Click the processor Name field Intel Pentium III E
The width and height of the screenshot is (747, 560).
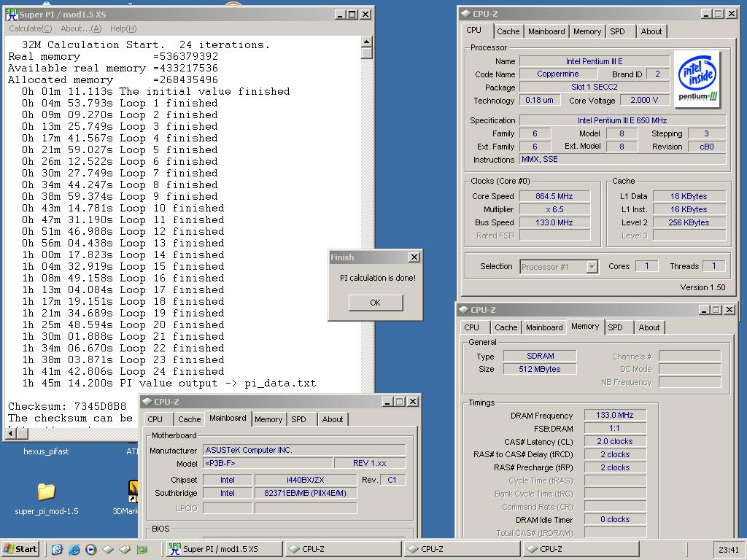[x=594, y=61]
